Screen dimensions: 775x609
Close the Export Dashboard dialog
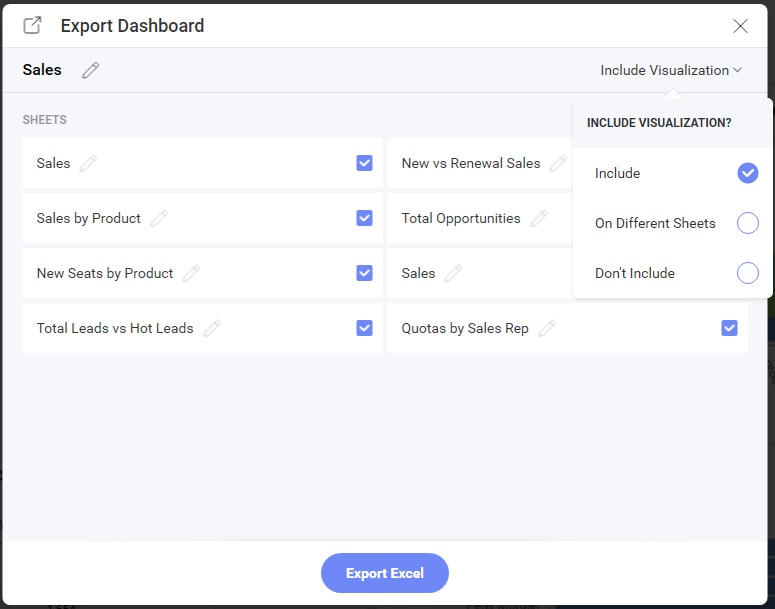click(x=740, y=26)
